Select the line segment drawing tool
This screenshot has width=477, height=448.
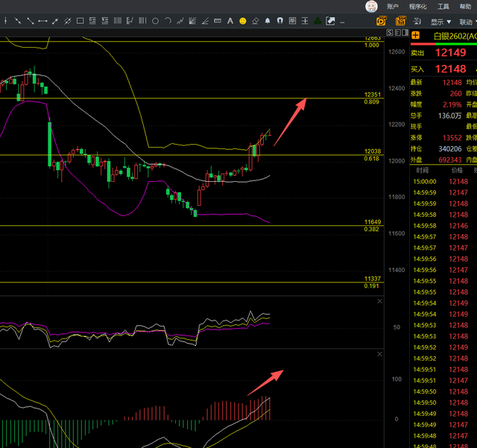[30, 21]
